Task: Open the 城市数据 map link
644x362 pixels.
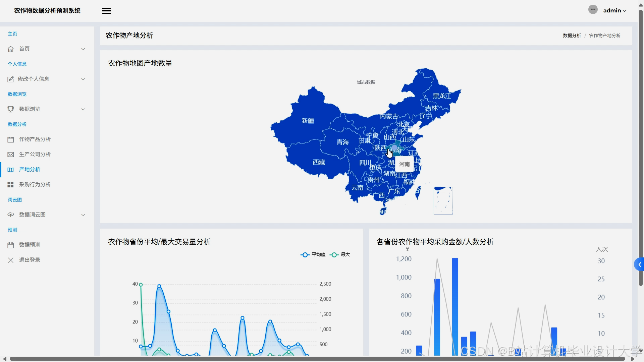Action: tap(366, 82)
